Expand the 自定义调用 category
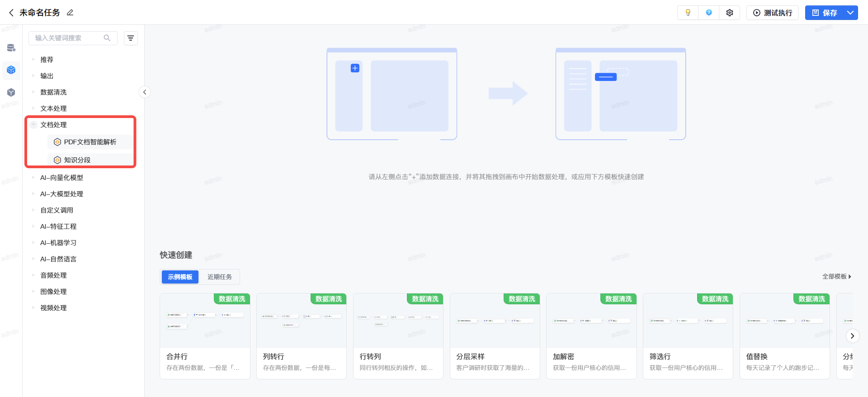The width and height of the screenshot is (868, 397). [33, 210]
